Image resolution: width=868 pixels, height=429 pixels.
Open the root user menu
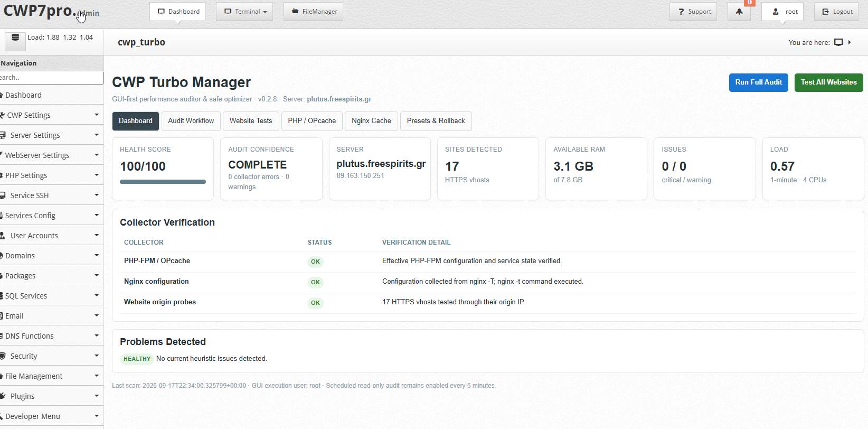pyautogui.click(x=782, y=12)
